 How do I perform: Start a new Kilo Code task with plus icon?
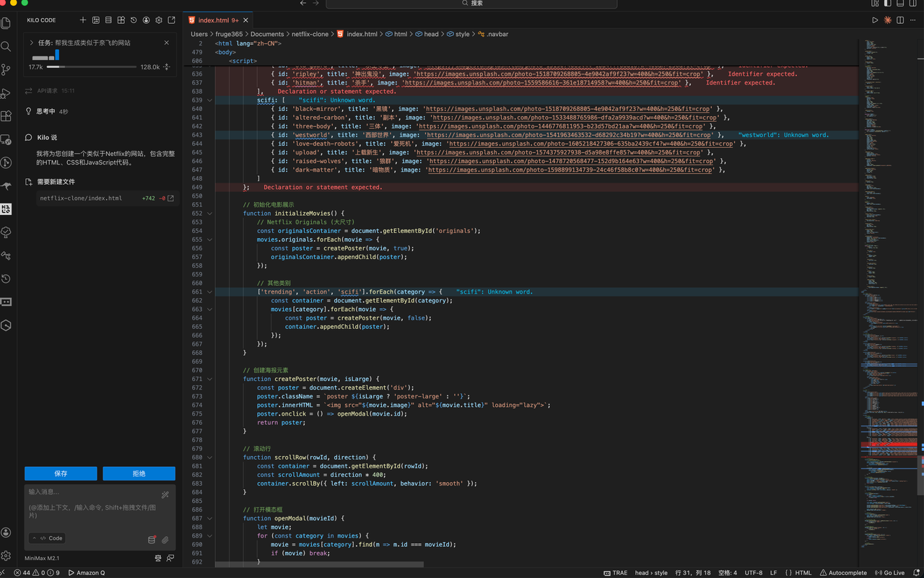click(x=83, y=20)
